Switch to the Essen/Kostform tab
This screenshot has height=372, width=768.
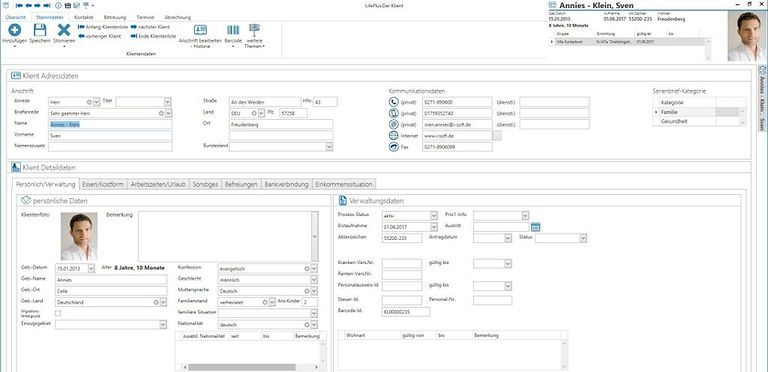coord(103,185)
